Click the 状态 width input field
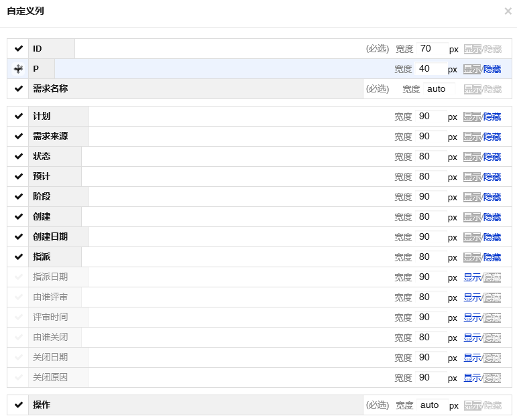 tap(431, 157)
